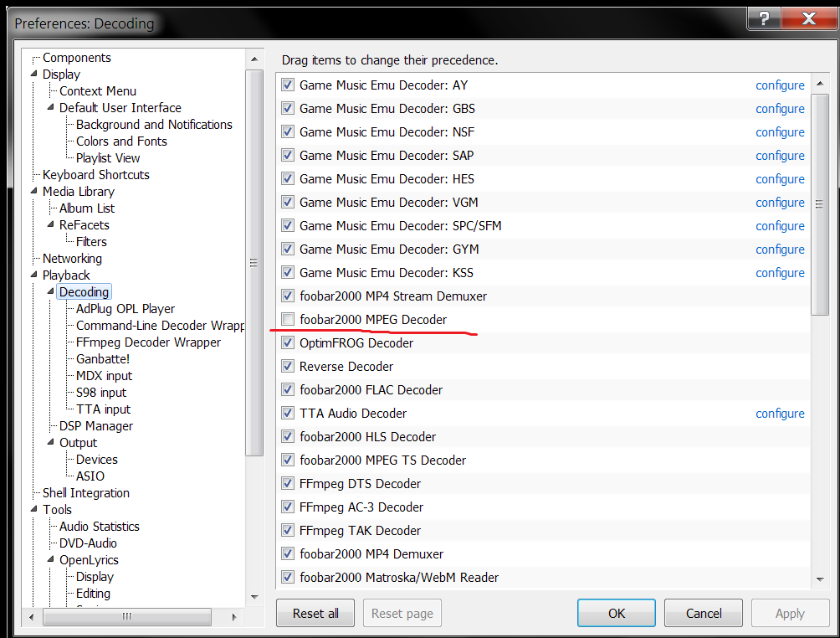Collapse the Output tree node
The width and height of the screenshot is (840, 638).
pos(51,442)
